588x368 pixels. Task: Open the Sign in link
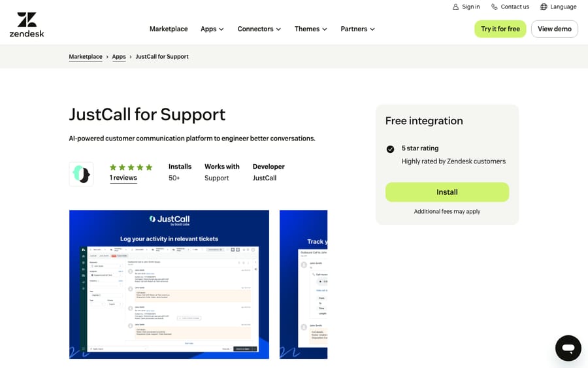[466, 7]
